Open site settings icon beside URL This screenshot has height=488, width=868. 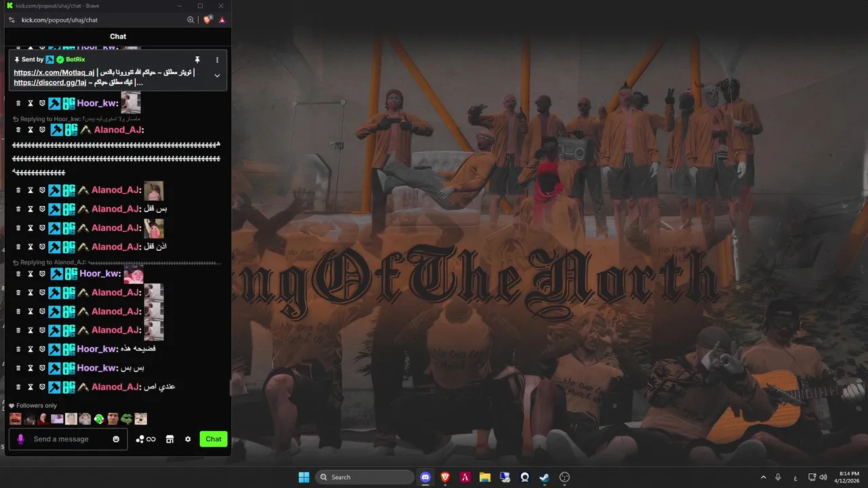12,20
